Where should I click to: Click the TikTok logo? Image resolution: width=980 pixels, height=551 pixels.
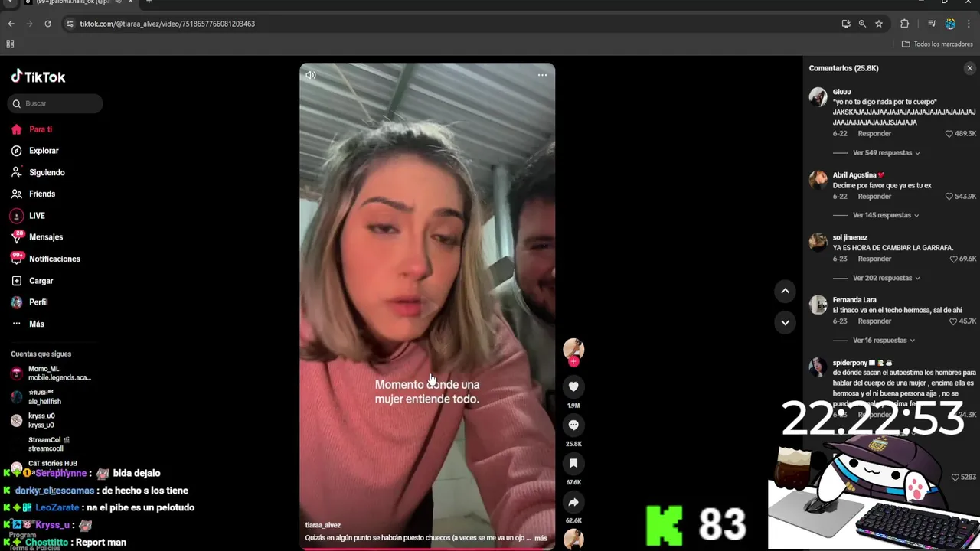pos(38,77)
